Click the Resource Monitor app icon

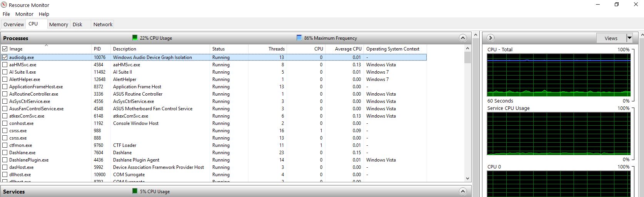click(4, 5)
